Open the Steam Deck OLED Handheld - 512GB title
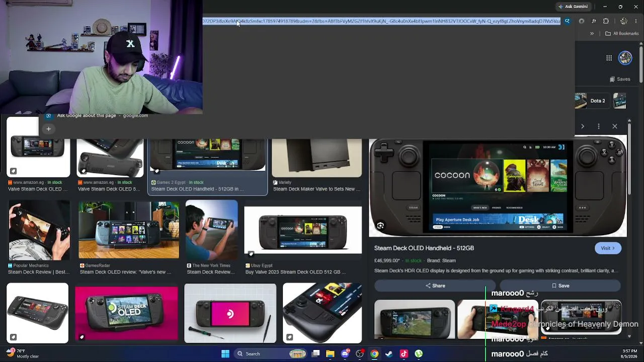Screen dimensions: 644x362 click(424, 248)
